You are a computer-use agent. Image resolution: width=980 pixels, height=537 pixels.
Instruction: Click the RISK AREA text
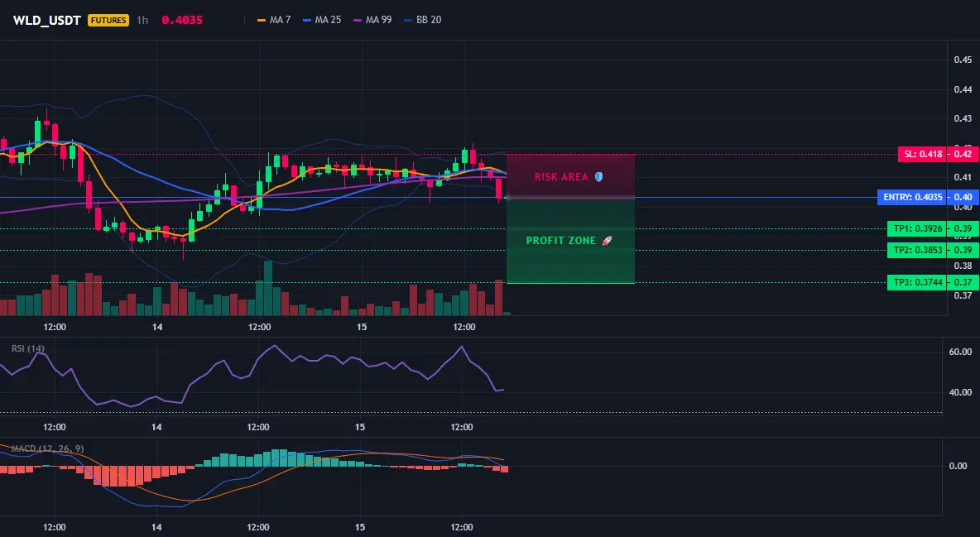[x=561, y=177]
